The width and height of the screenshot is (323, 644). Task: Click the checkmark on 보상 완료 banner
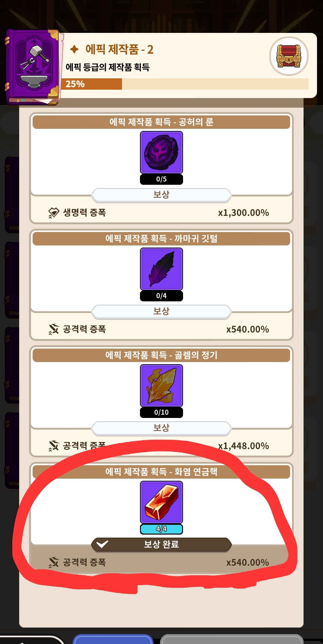tap(102, 544)
